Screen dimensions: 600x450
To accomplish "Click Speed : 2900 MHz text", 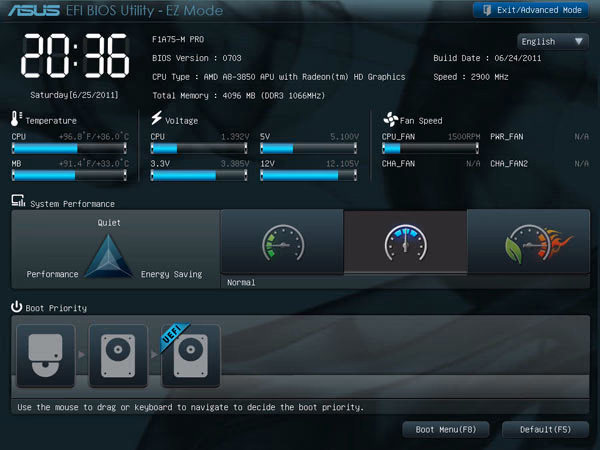I will [x=471, y=77].
